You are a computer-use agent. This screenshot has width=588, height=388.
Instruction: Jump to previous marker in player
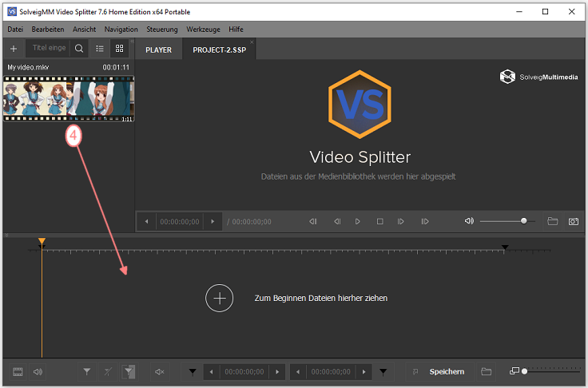[313, 222]
